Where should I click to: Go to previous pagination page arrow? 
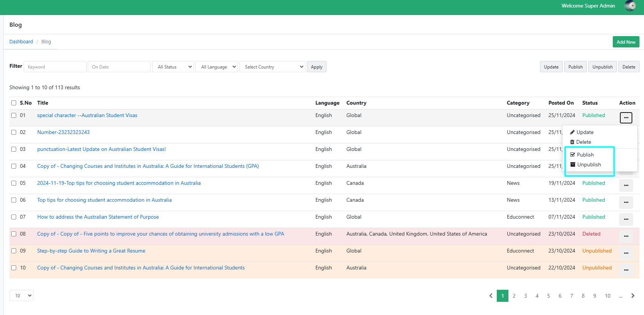pyautogui.click(x=491, y=296)
